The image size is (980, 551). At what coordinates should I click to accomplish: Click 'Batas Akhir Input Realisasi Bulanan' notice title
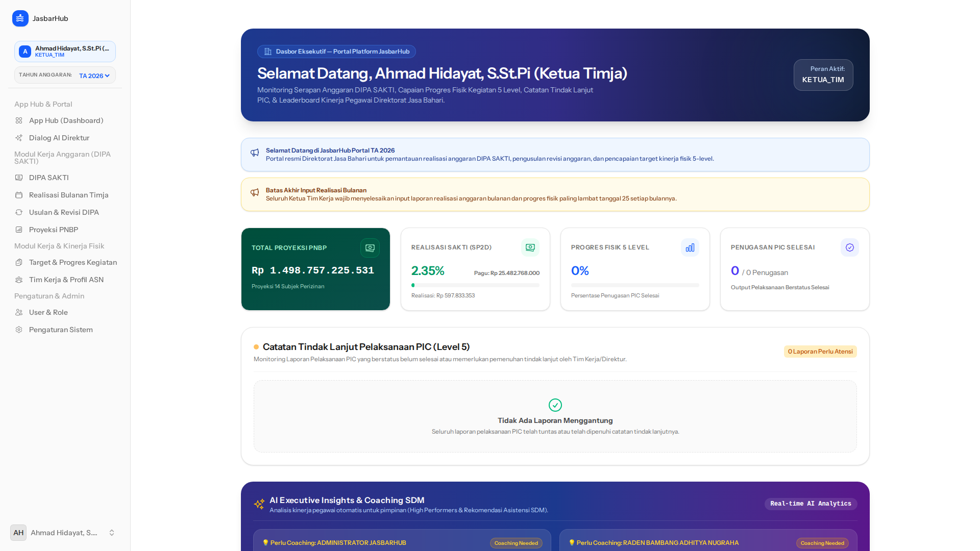[x=316, y=190]
